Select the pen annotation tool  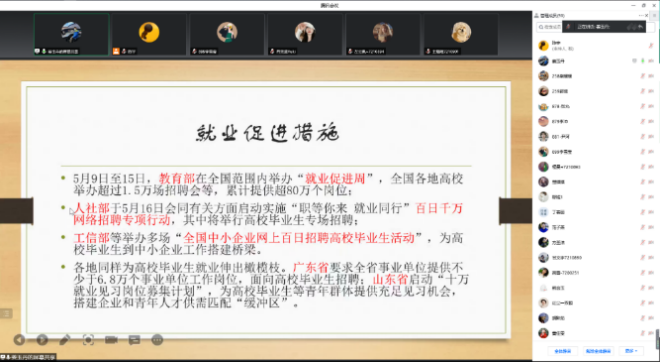pos(65,340)
